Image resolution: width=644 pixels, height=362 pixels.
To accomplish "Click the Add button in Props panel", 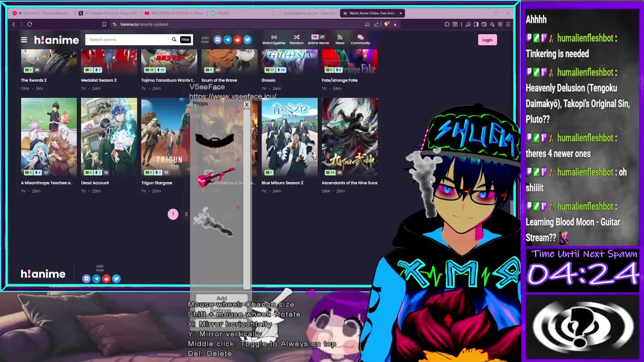I will click(x=221, y=299).
